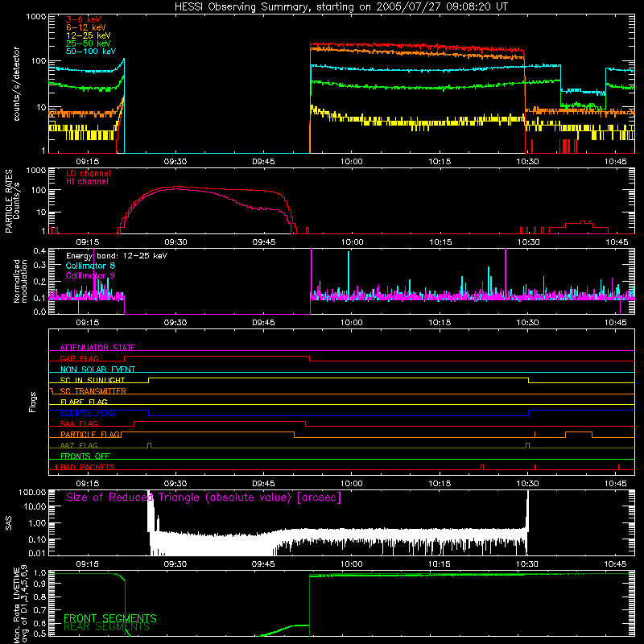The height and width of the screenshot is (644, 644).
Task: Click the 10:30 tick under the SAS panel
Action: coord(527,564)
